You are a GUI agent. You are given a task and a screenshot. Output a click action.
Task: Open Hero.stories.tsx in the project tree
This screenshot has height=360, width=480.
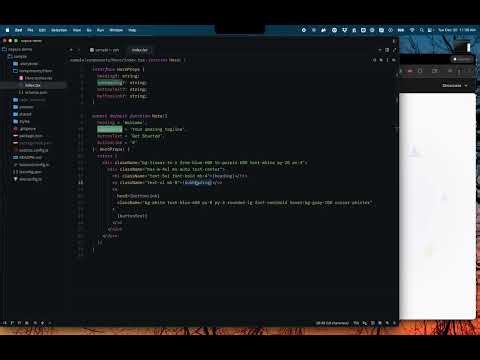pos(36,78)
